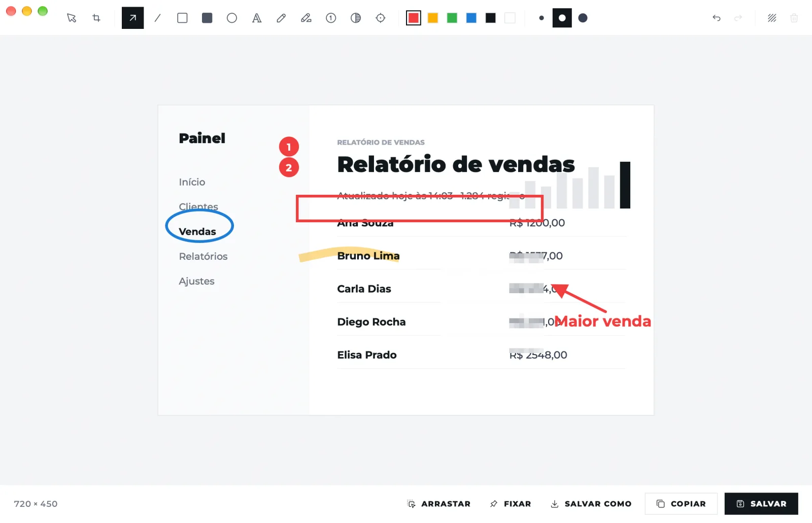This screenshot has height=523, width=812.
Task: Set the medium stroke size dot
Action: click(562, 18)
